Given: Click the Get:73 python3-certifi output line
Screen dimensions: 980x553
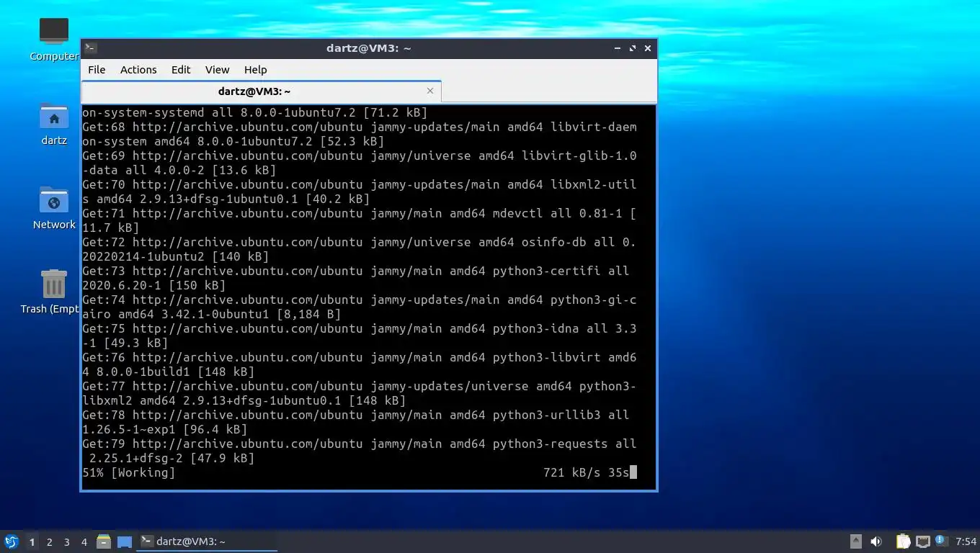Looking at the screenshot, I should 356,278.
